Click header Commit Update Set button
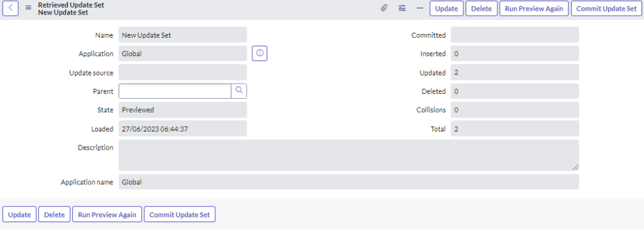 click(606, 9)
